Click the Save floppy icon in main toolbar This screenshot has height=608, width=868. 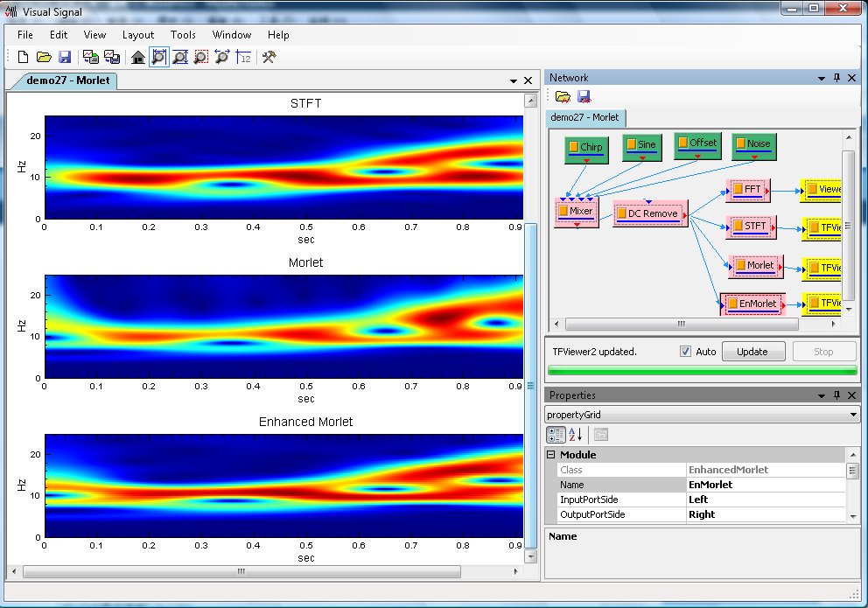click(x=65, y=57)
